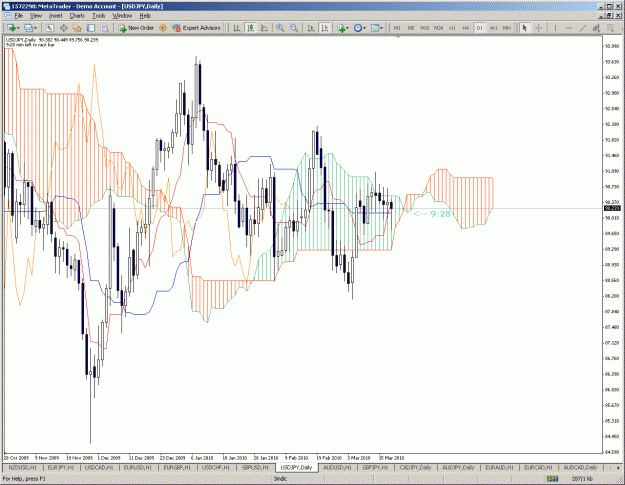Viewport: 625px width, 485px height.
Task: Click the New Order button
Action: [x=136, y=28]
